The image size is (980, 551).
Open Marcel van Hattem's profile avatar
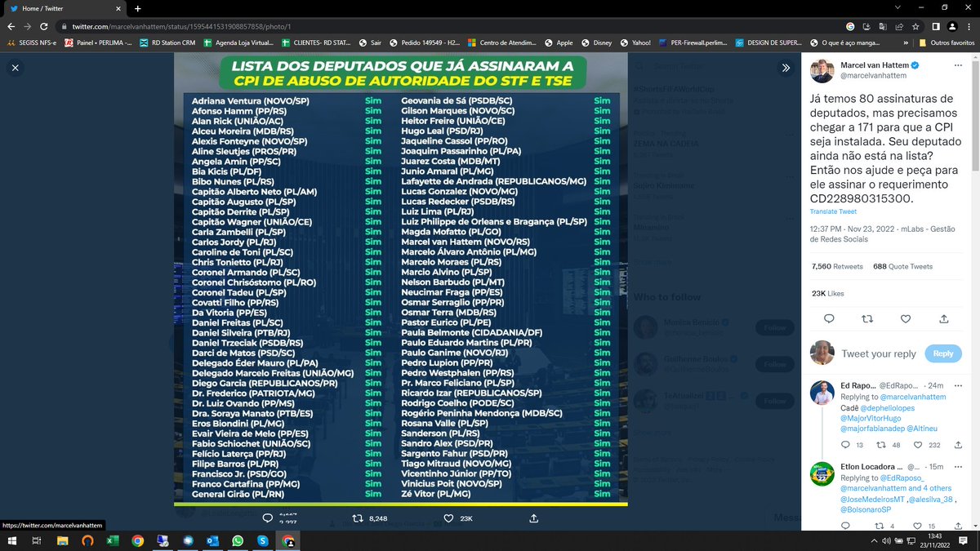point(822,70)
